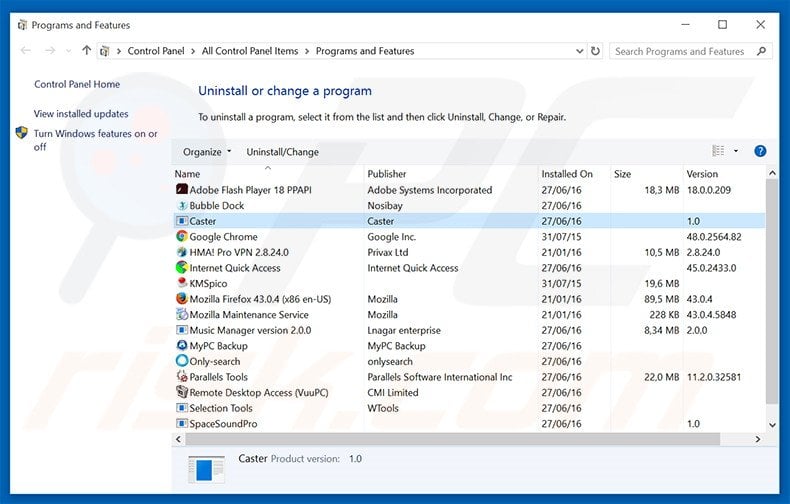The height and width of the screenshot is (504, 790).
Task: Click the large Caster icon in details pane
Action: pyautogui.click(x=206, y=469)
